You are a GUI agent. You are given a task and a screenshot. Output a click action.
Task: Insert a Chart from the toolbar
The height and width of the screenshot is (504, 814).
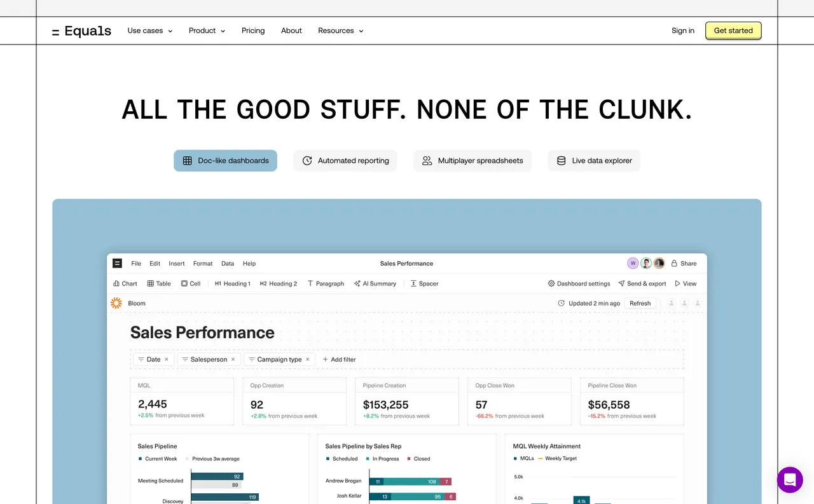pos(125,283)
